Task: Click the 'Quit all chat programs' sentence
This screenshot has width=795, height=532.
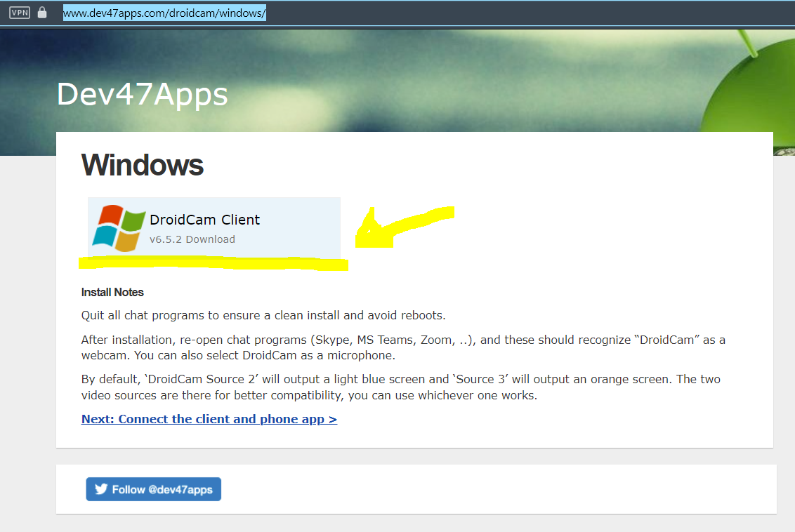Action: point(263,315)
